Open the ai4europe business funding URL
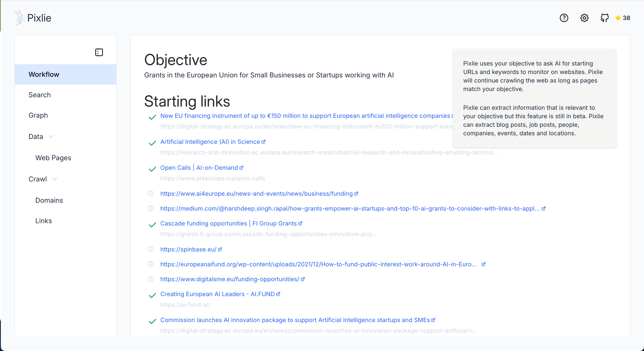644x351 pixels. click(256, 194)
